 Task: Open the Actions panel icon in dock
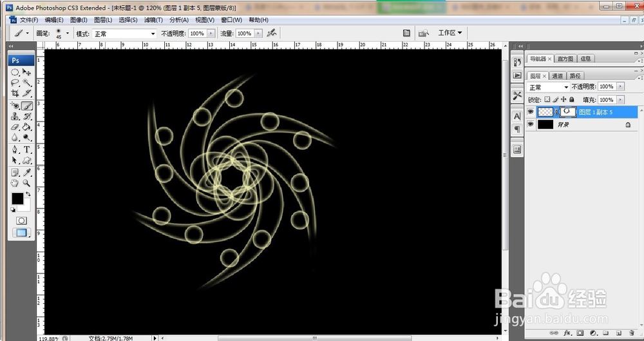tap(517, 75)
